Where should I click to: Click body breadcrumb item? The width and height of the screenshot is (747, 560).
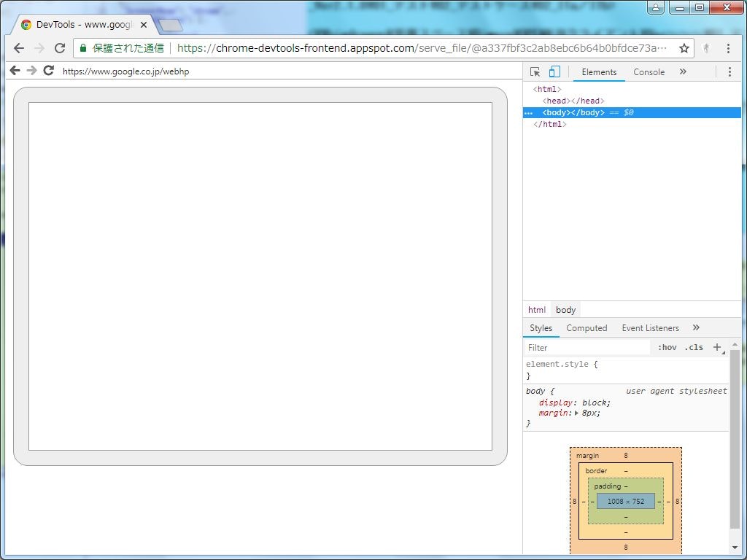tap(565, 309)
